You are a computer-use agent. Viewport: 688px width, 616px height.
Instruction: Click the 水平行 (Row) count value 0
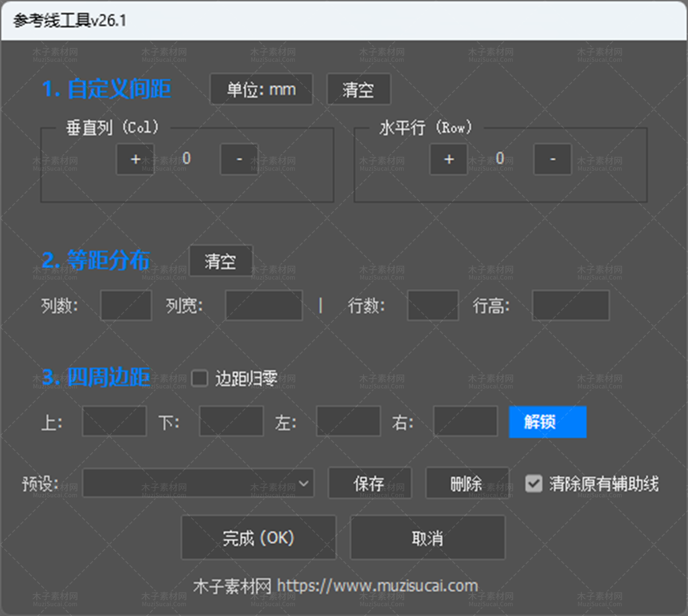pos(500,158)
